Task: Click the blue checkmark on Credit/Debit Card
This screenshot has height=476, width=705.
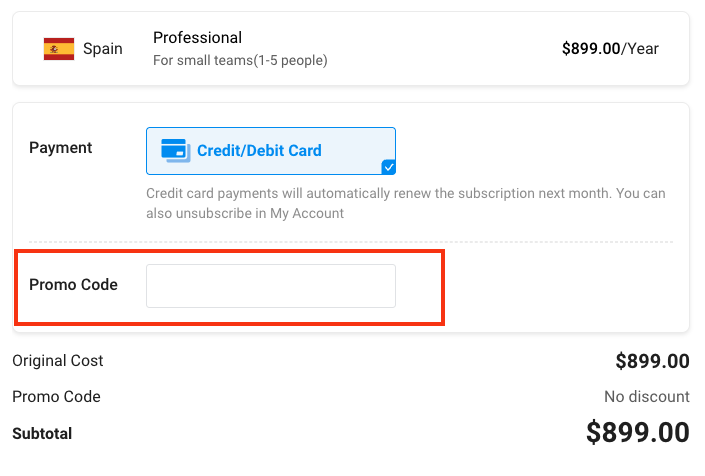Action: point(388,167)
